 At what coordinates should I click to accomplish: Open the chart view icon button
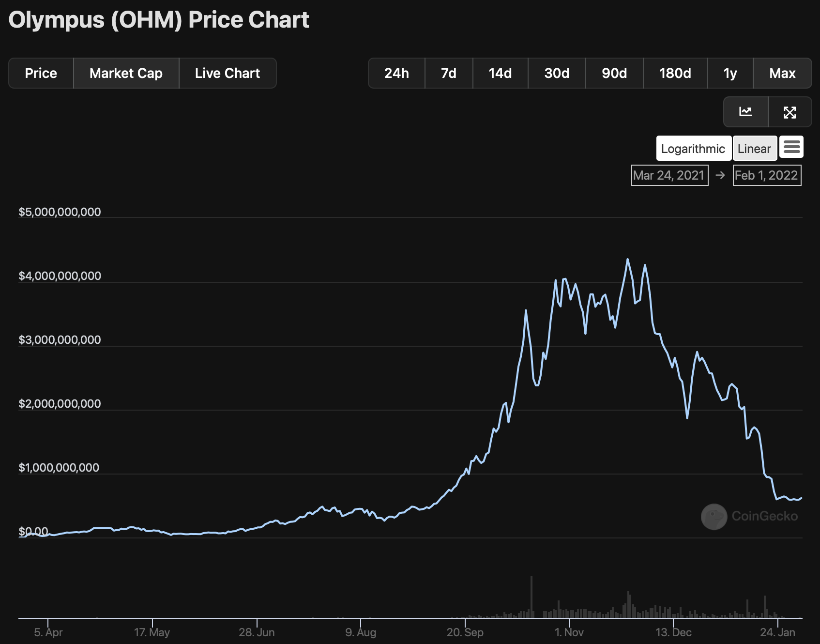click(746, 112)
